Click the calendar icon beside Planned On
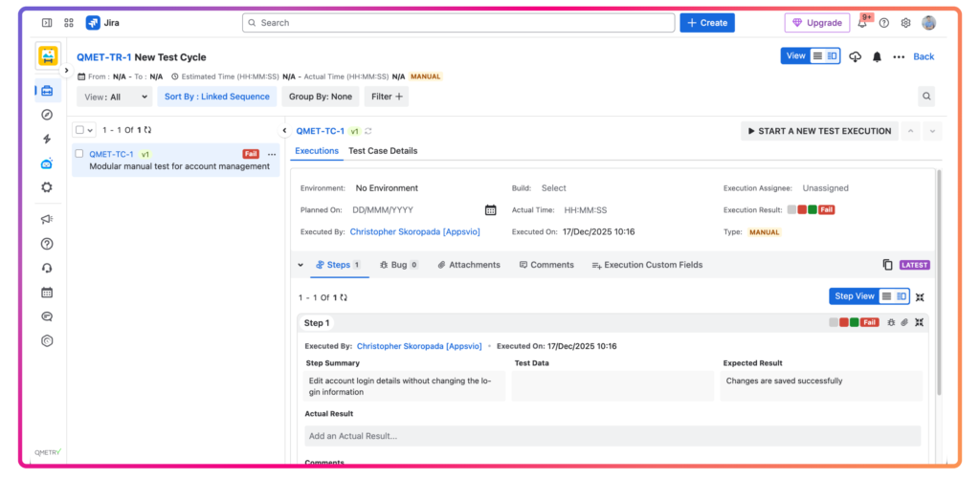Viewport: 980px width, 479px height. (x=490, y=209)
